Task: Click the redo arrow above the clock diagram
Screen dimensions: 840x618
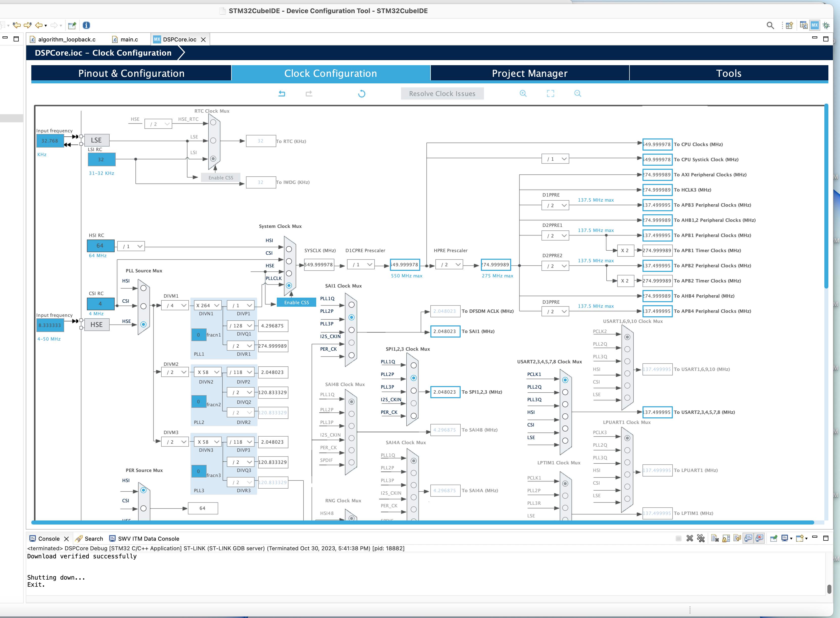Action: pyautogui.click(x=309, y=93)
